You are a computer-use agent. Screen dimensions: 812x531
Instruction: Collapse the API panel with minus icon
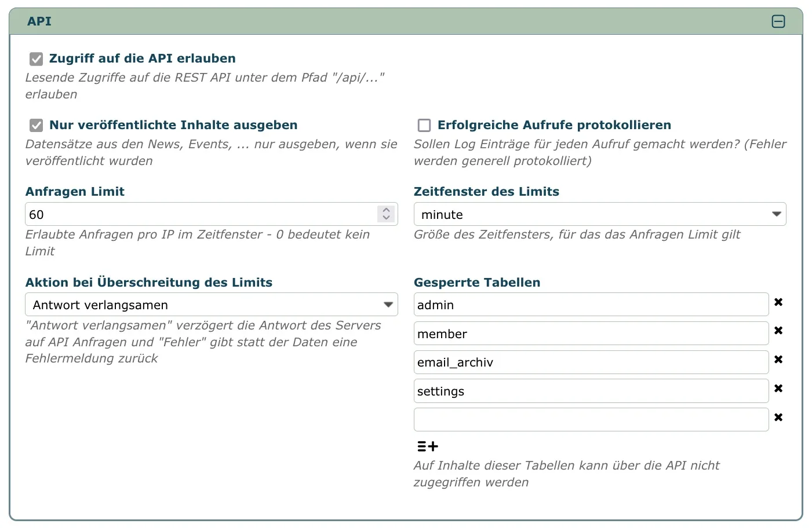coord(778,21)
